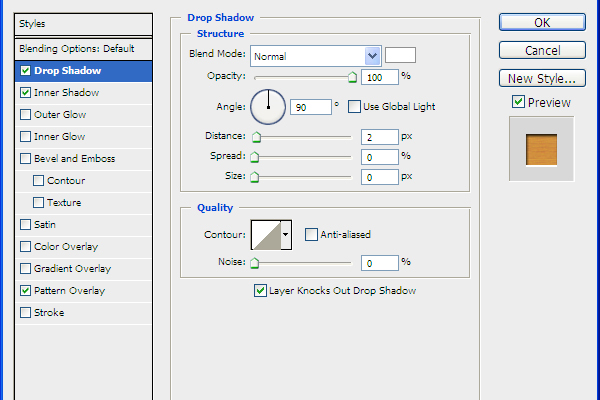This screenshot has height=400, width=600.
Task: Uncheck the Drop Shadow checkbox
Action: point(25,70)
